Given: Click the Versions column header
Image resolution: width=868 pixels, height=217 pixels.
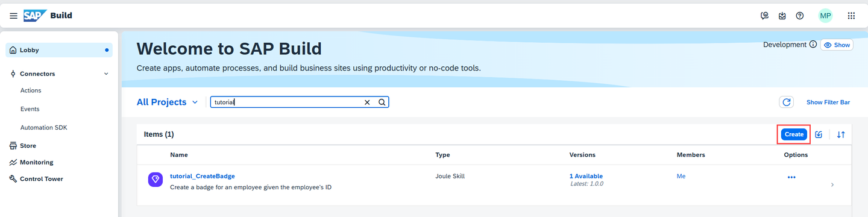Looking at the screenshot, I should coord(582,155).
